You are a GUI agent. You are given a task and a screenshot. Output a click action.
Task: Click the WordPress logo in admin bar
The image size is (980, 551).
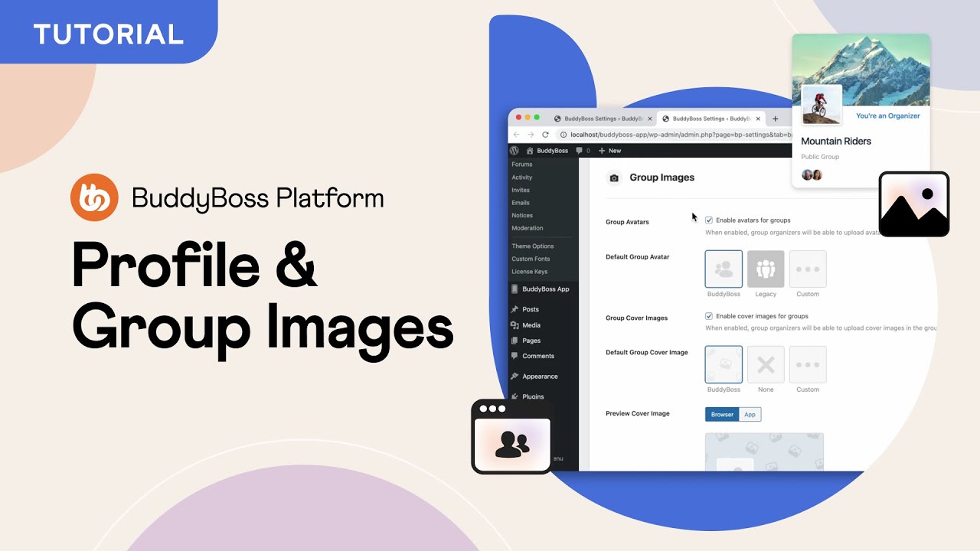[x=514, y=151]
